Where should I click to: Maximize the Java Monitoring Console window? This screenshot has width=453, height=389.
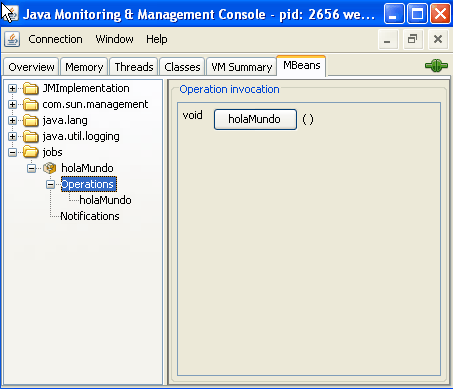(x=417, y=14)
